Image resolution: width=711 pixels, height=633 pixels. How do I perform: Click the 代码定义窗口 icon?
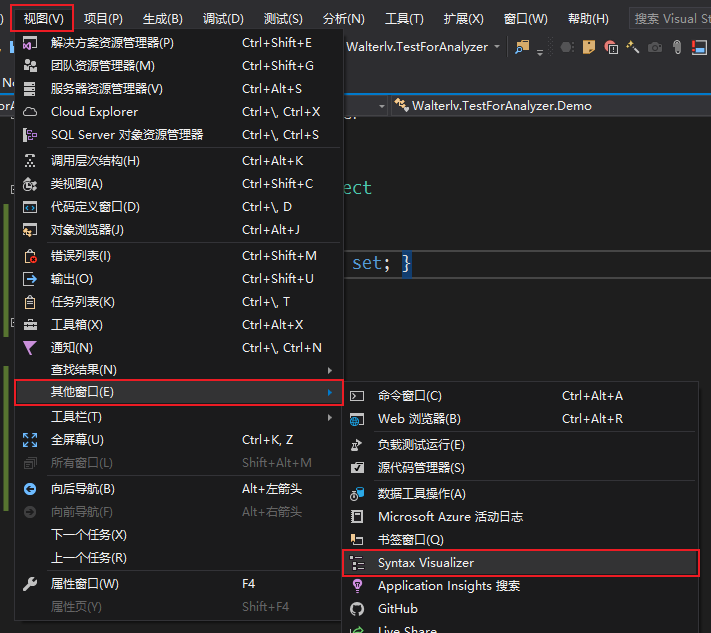(x=30, y=207)
